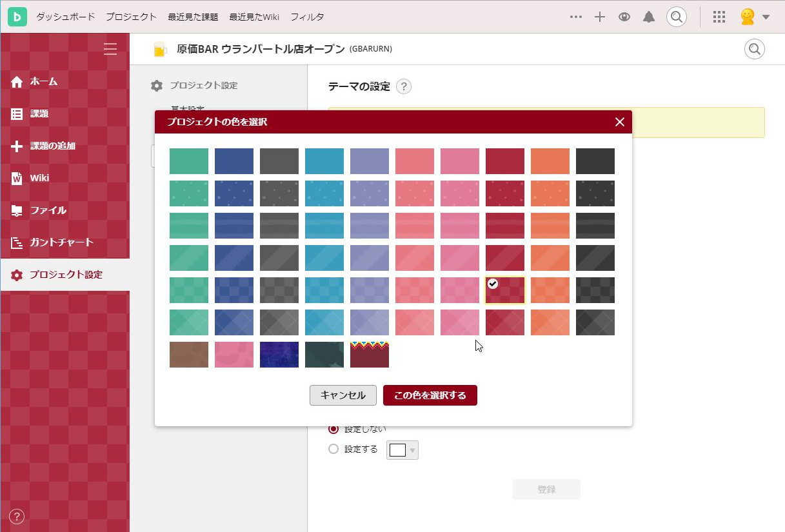Open 課題の追加 in sidebar
This screenshot has height=532, width=785.
(x=65, y=146)
